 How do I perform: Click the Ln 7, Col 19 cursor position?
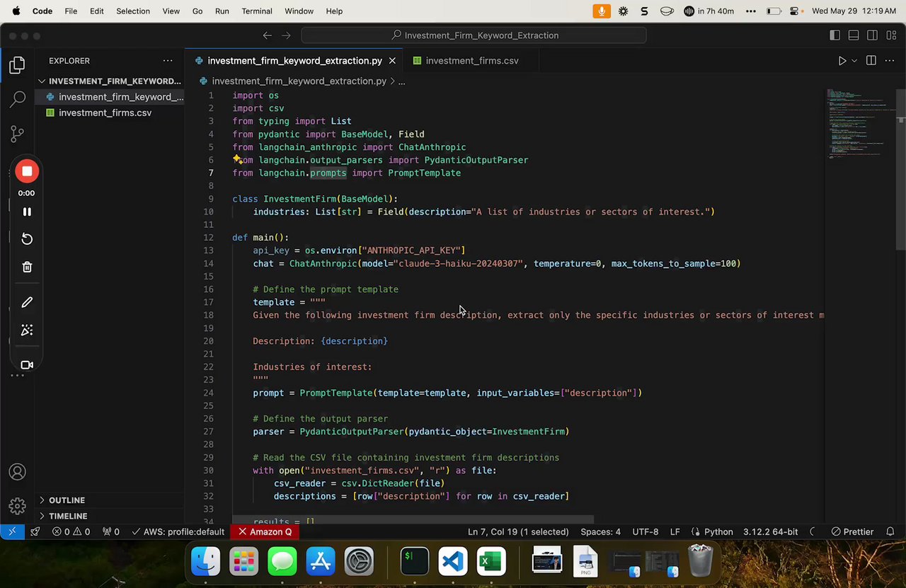(518, 531)
